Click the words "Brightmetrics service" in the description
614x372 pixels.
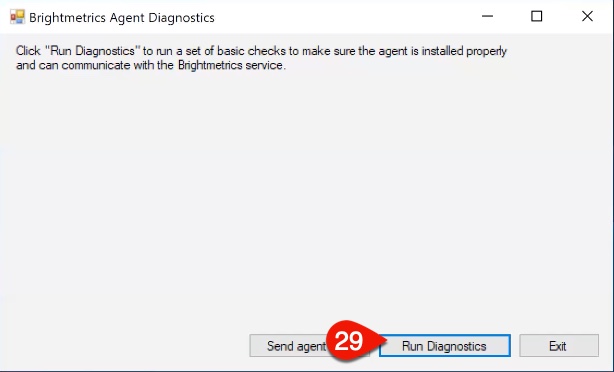(x=231, y=65)
